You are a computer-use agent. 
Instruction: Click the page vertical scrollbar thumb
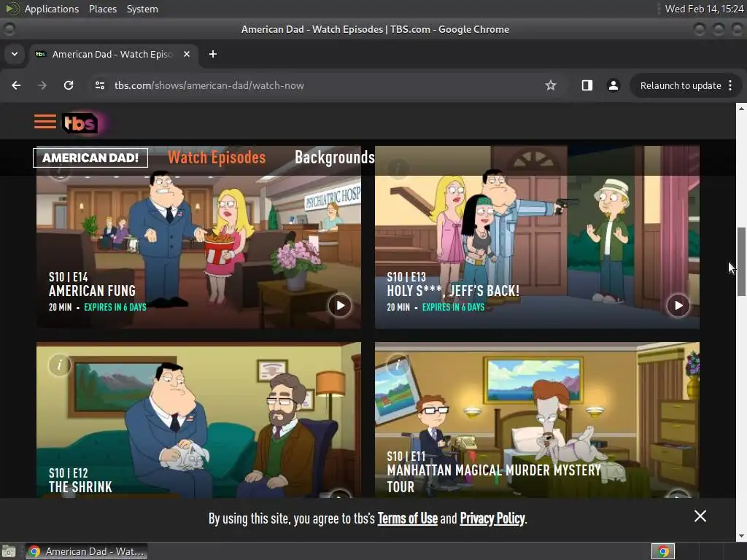tap(741, 262)
